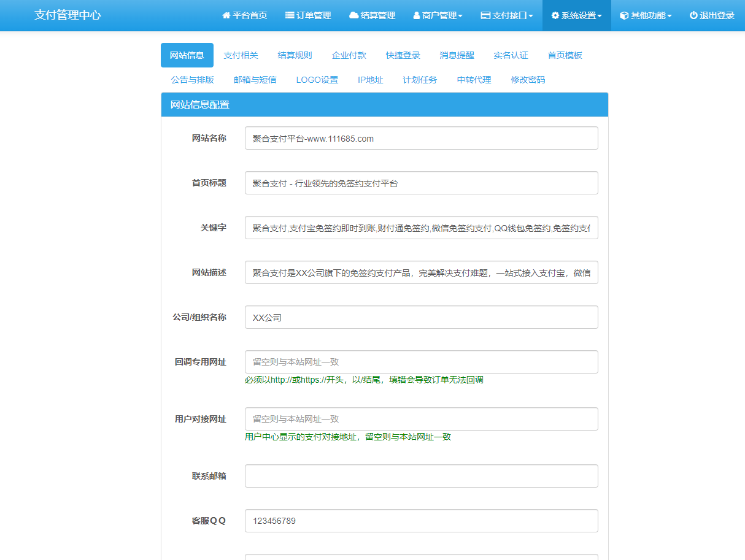Screen dimensions: 745x560
Task: Select the 网站信息 tab
Action: (187, 55)
